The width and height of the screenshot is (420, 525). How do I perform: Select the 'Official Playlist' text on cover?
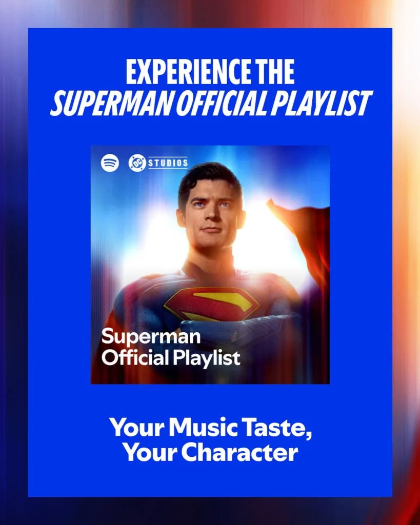[x=171, y=358]
